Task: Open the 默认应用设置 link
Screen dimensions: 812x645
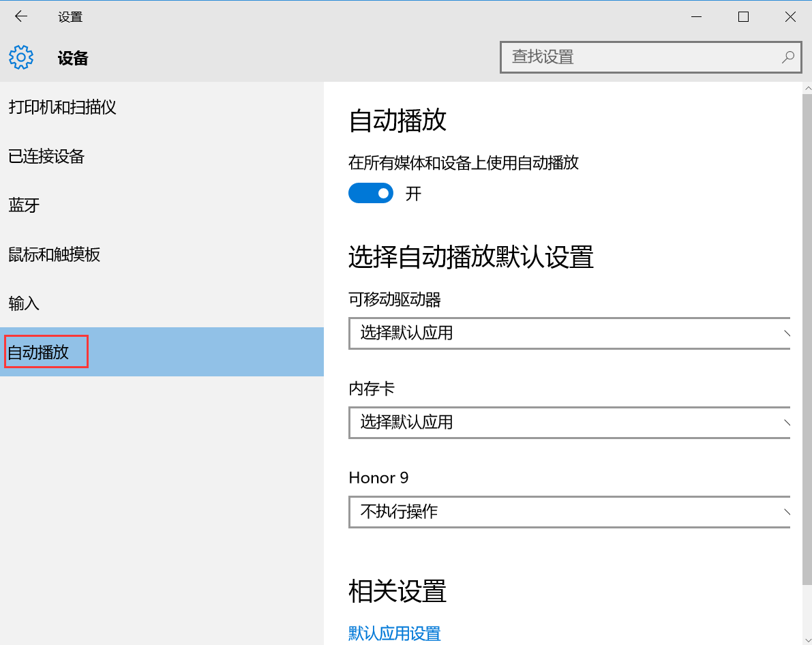Action: pos(395,633)
